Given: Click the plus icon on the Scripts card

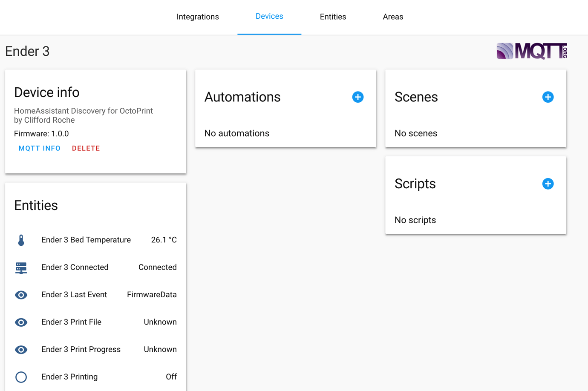Looking at the screenshot, I should click(x=548, y=184).
